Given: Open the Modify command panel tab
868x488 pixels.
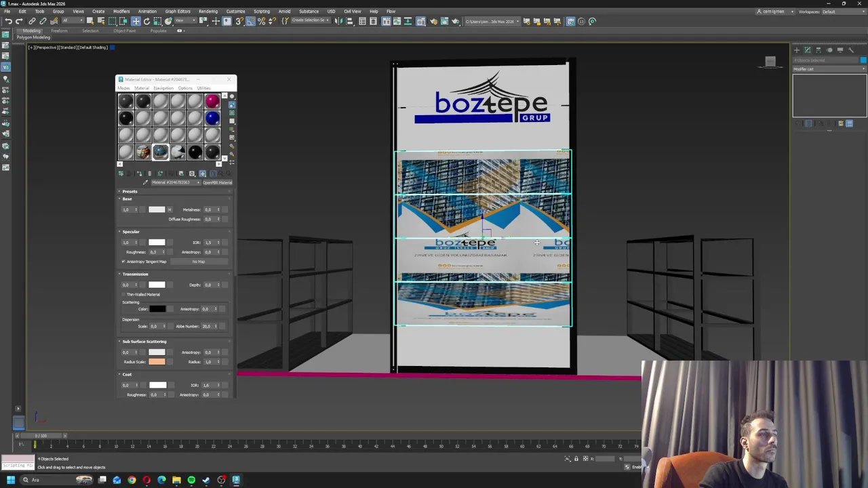Looking at the screenshot, I should (x=808, y=49).
